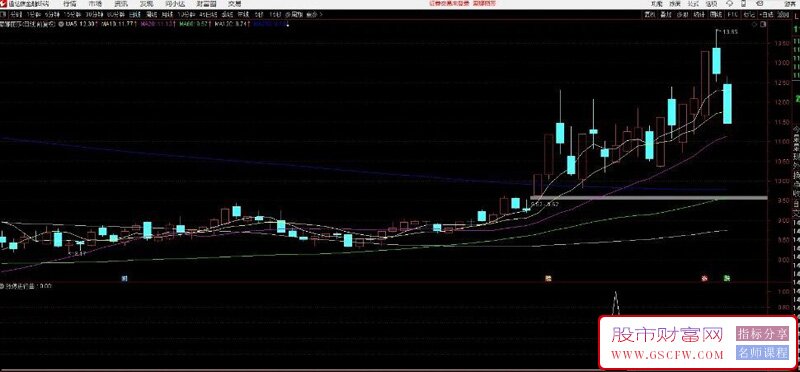
Task: Click the 指标分享 button
Action: [762, 334]
